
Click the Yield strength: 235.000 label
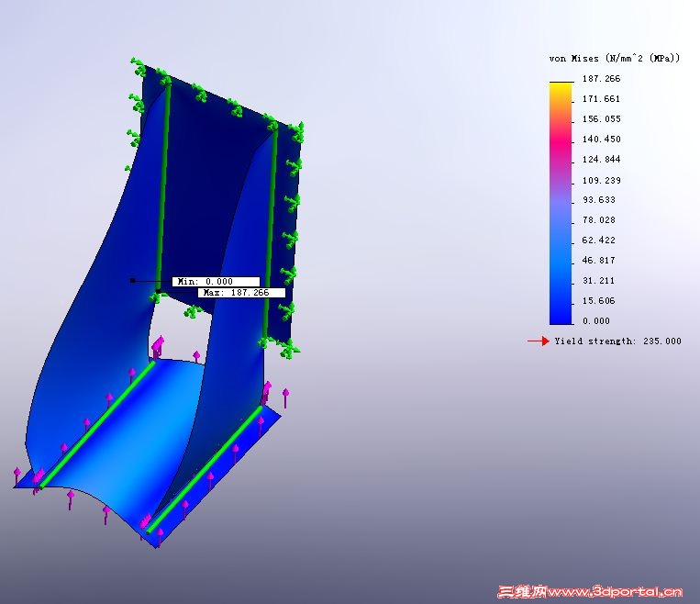(617, 341)
